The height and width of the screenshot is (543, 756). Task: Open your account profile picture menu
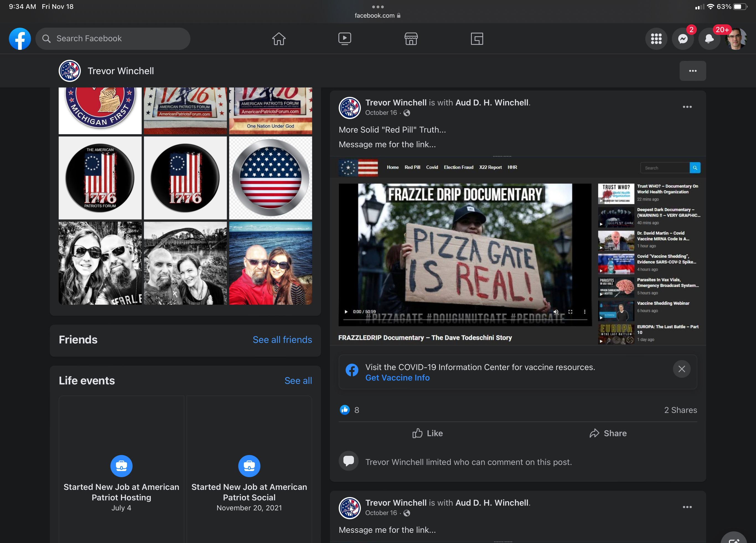click(x=736, y=39)
